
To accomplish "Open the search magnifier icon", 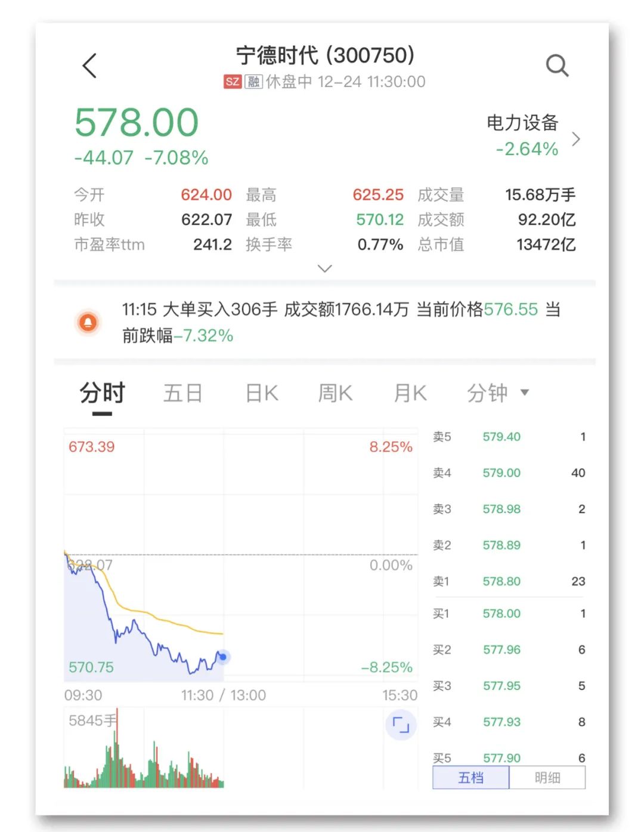I will click(557, 66).
